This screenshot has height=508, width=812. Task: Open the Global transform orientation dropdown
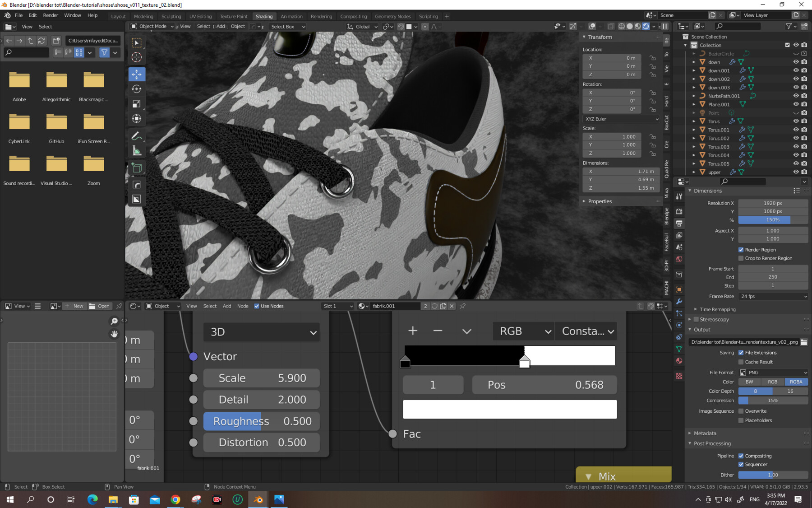pos(362,26)
